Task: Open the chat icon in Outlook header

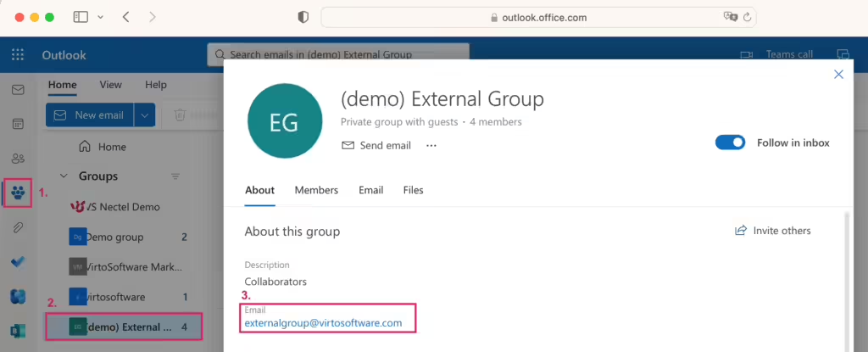Action: pos(843,54)
